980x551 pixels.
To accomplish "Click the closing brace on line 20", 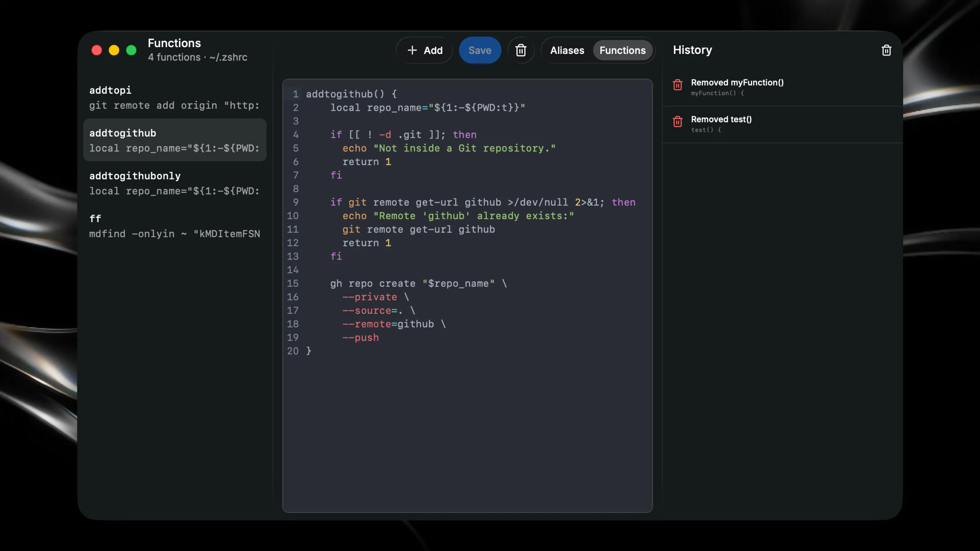I will coord(309,351).
